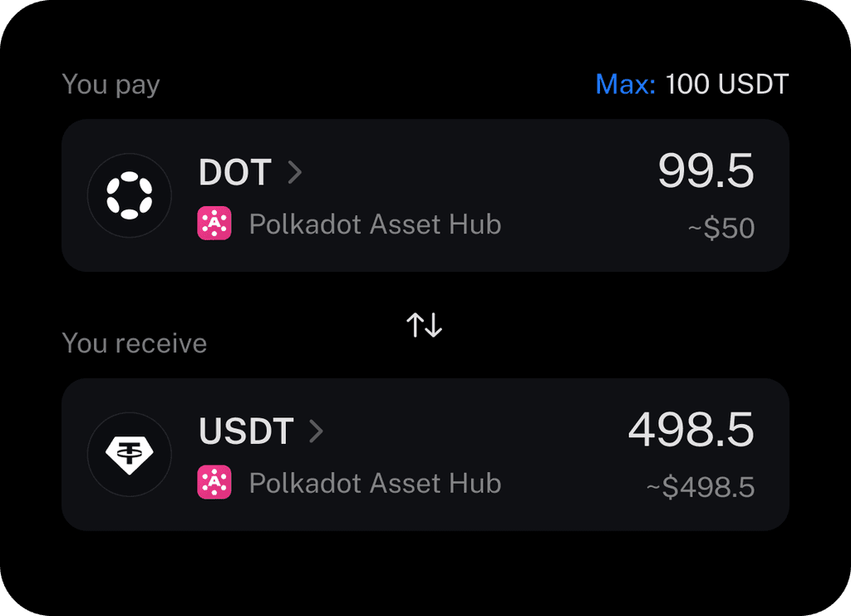Click the You receive label
Image resolution: width=851 pixels, height=616 pixels.
135,343
